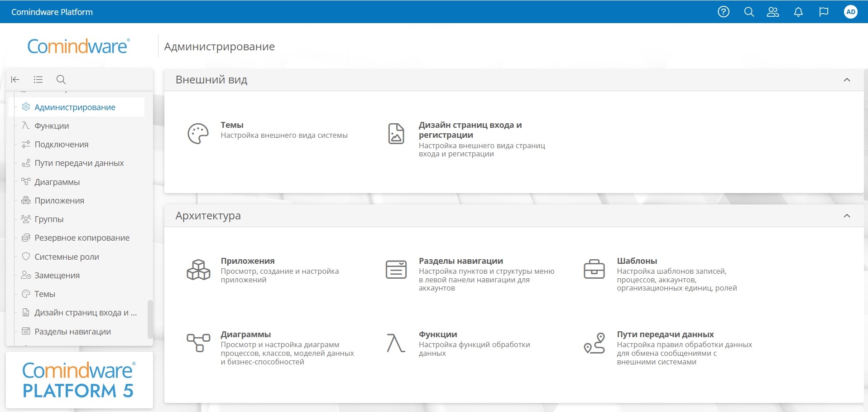The width and height of the screenshot is (868, 412).
Task: Open Шаблоны briefcase tile
Action: point(637,261)
